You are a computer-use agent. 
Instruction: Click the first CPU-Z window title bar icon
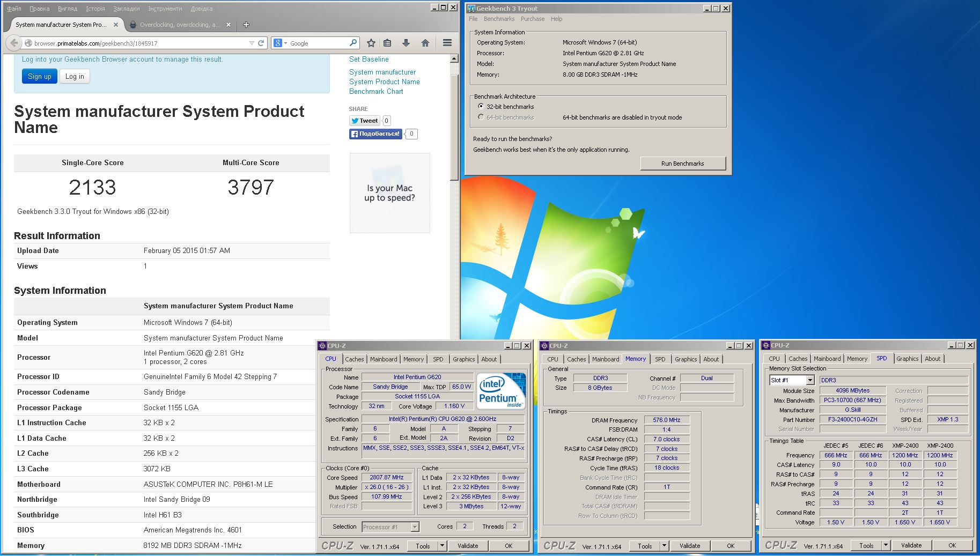(322, 346)
